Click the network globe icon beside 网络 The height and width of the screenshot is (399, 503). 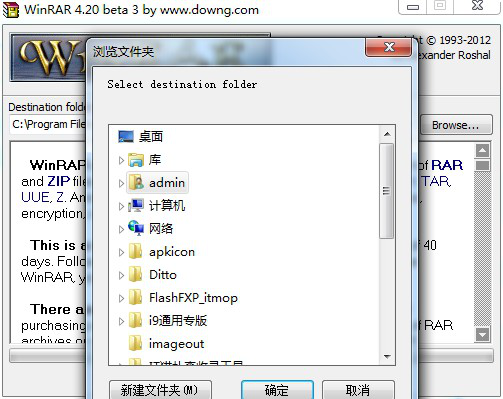[136, 228]
